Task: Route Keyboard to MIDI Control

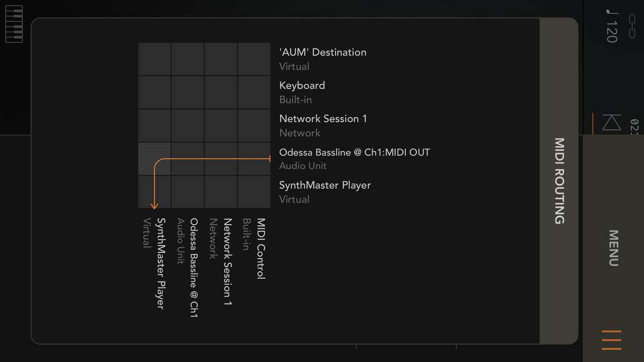Action: click(254, 92)
